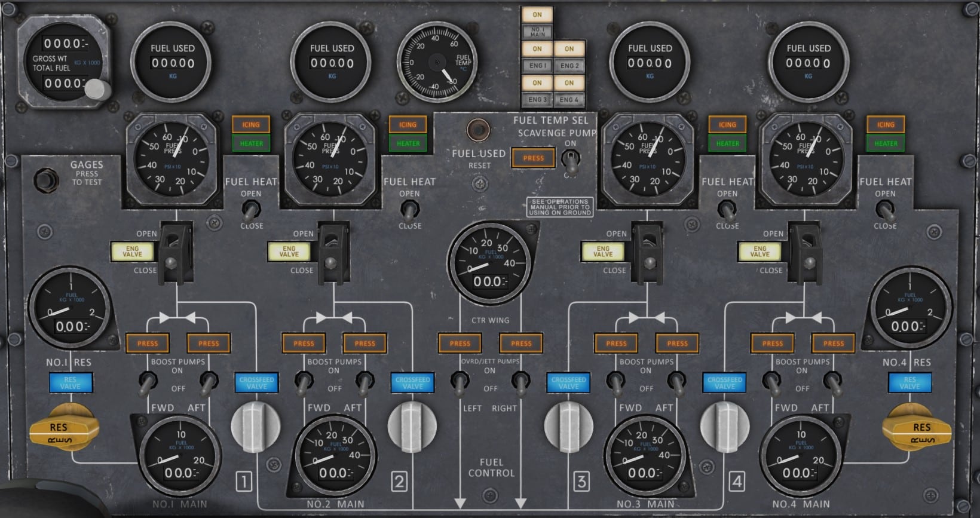Adjust the gross weight total fuel knob
This screenshot has height=518, width=980.
(96, 90)
